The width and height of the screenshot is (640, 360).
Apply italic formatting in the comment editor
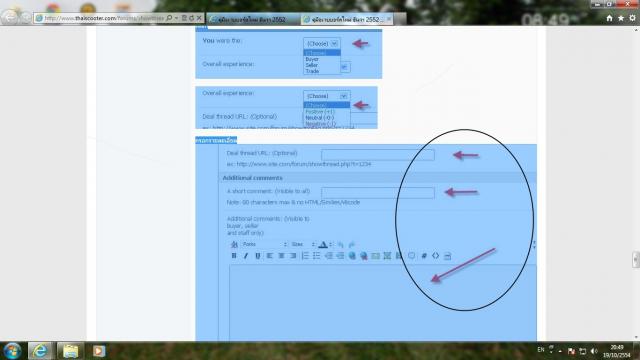click(x=246, y=256)
